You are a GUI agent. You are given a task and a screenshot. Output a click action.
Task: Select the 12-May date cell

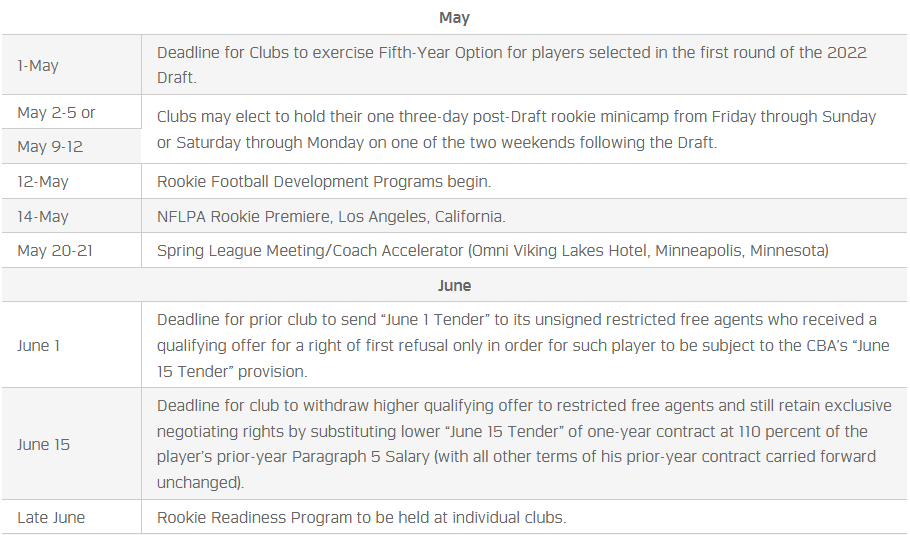pyautogui.click(x=44, y=182)
